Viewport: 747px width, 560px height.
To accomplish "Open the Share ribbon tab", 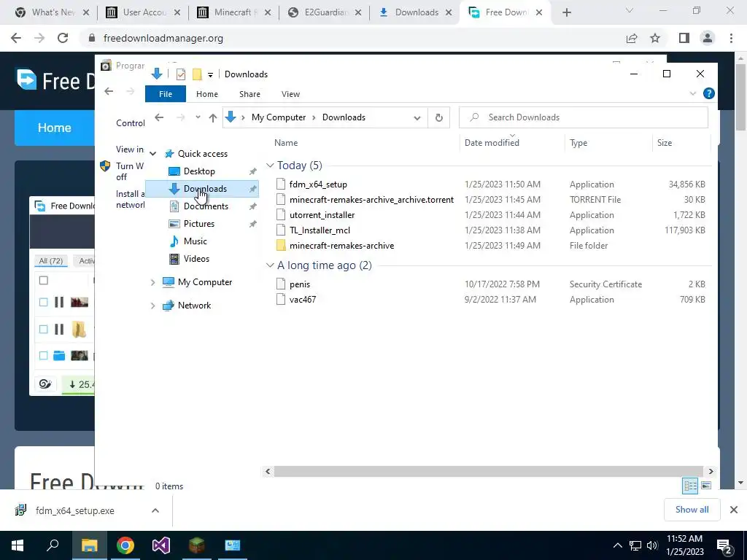I will pyautogui.click(x=249, y=94).
